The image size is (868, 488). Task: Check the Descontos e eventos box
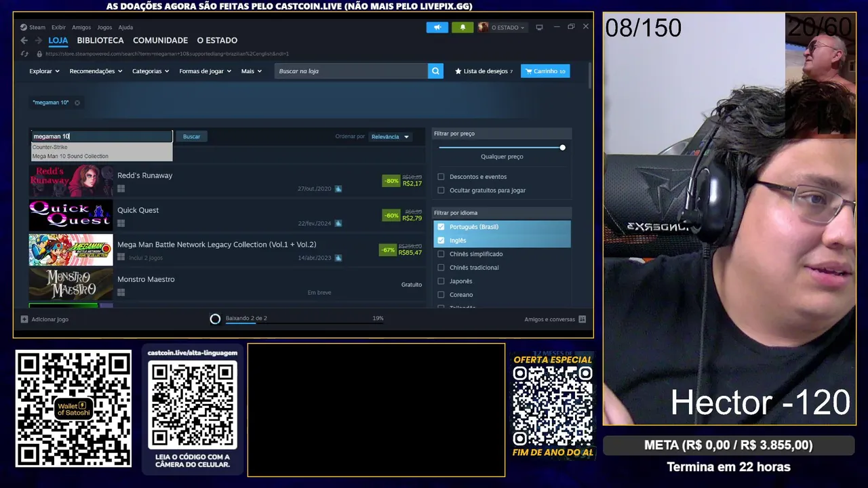pyautogui.click(x=441, y=177)
